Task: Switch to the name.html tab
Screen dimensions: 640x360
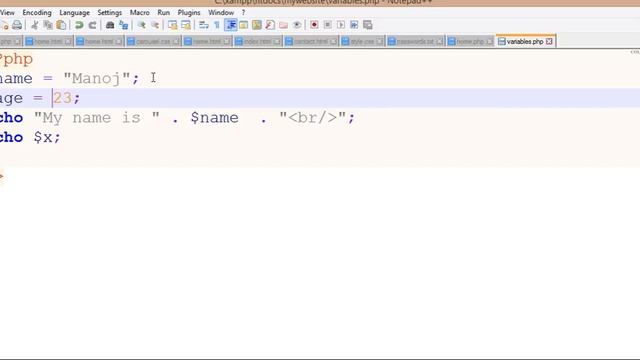Action: click(207, 42)
